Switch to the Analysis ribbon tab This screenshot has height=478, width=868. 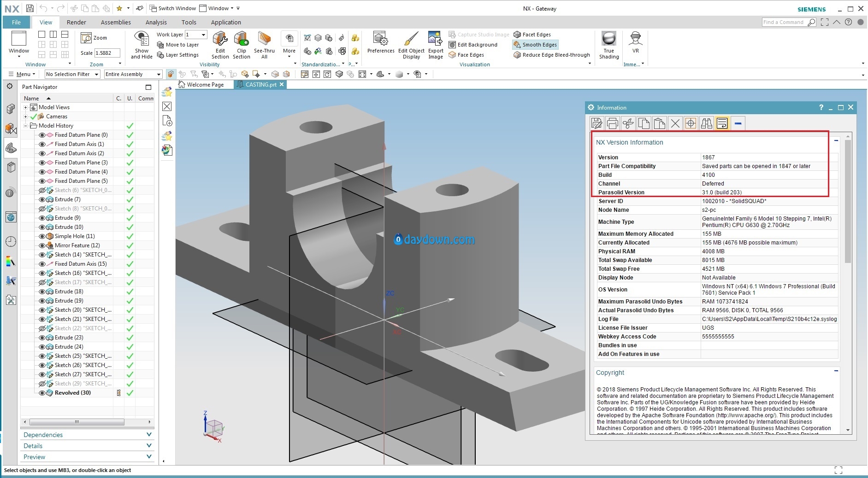tap(156, 22)
